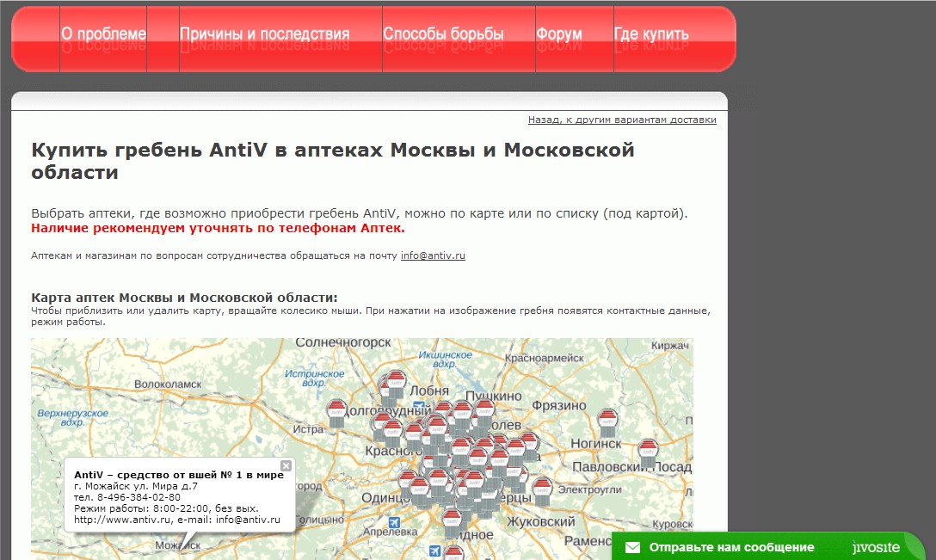Screen dimensions: 936x560
Task: Click the phone line 'тел. 8-496-384-02-80'
Action: point(127,497)
